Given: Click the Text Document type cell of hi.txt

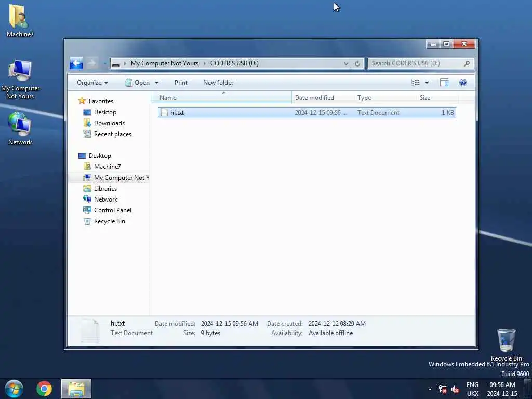Looking at the screenshot, I should (x=378, y=113).
